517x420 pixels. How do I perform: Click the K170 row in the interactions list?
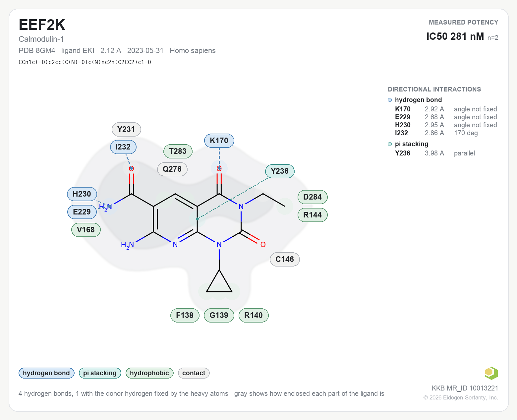pos(446,109)
